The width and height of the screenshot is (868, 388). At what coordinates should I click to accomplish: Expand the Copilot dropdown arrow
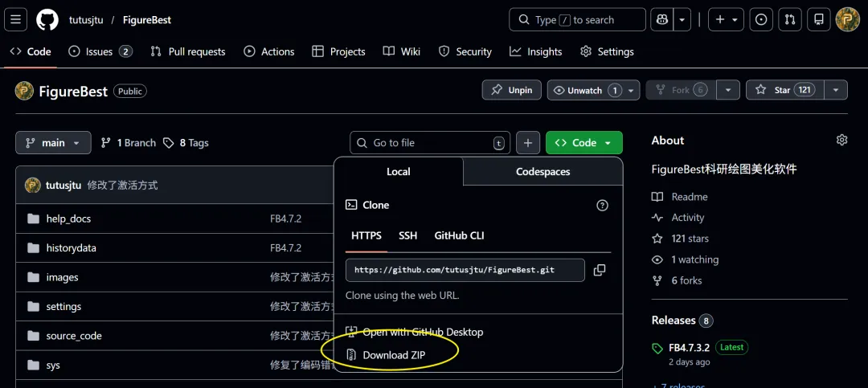tap(682, 20)
